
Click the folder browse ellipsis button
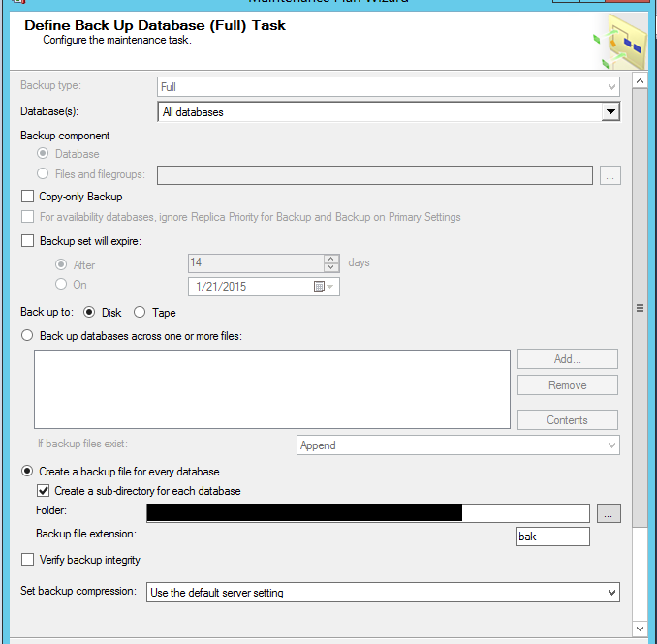[x=609, y=513]
